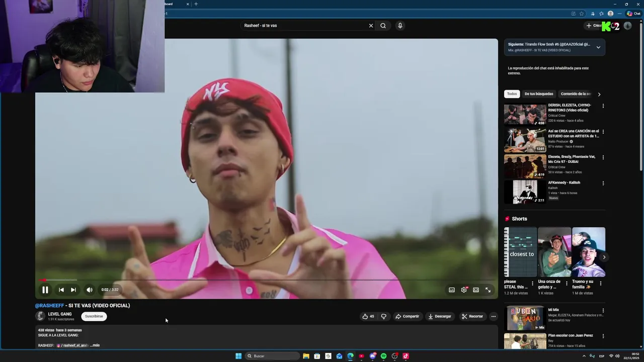The width and height of the screenshot is (644, 362).
Task: Open the Copilot Chat button
Action: point(633,14)
